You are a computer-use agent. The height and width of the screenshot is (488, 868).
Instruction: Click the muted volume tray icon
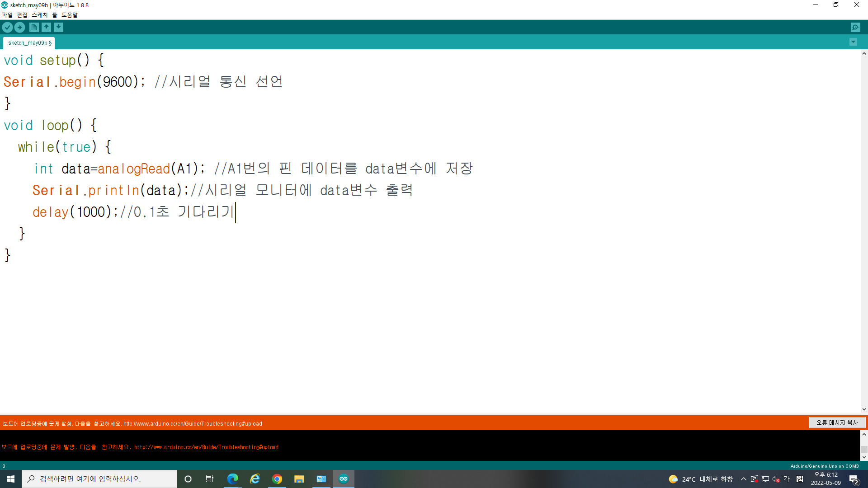[x=776, y=479]
